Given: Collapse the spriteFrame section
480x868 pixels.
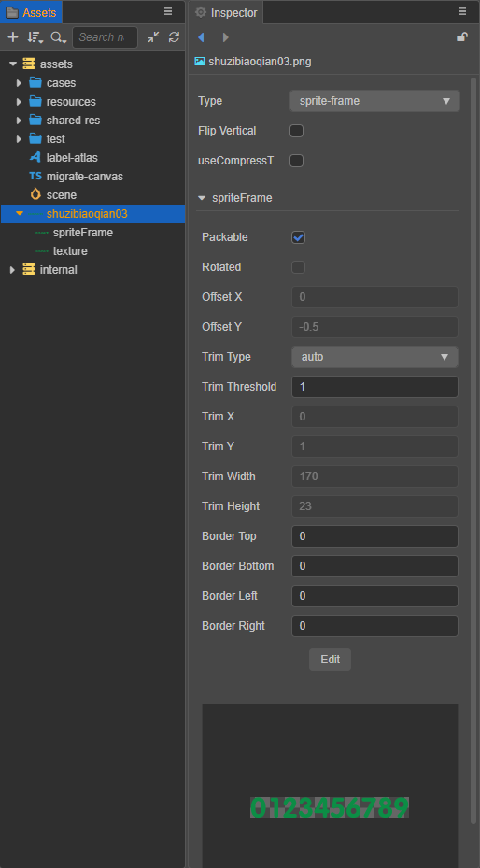Looking at the screenshot, I should click(202, 198).
